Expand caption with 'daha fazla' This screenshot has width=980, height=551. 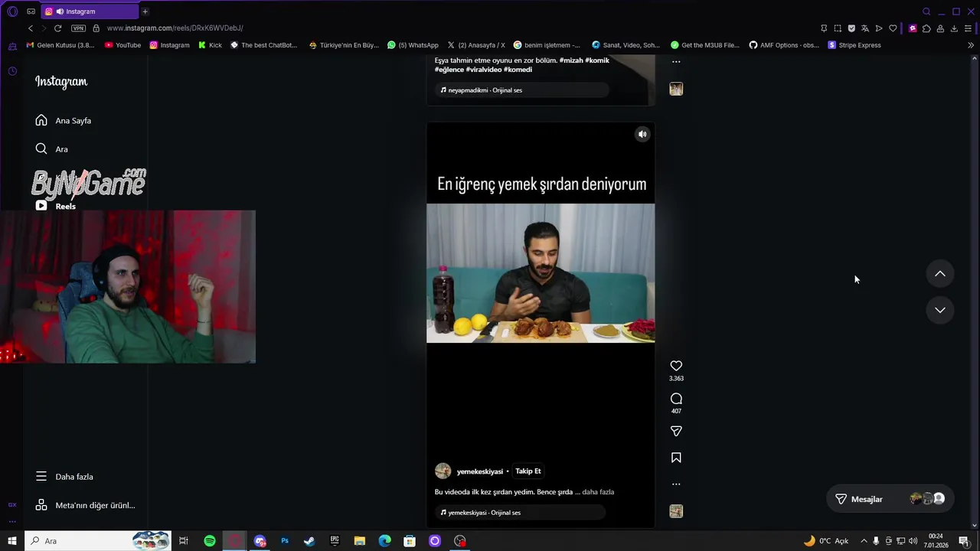pyautogui.click(x=598, y=492)
